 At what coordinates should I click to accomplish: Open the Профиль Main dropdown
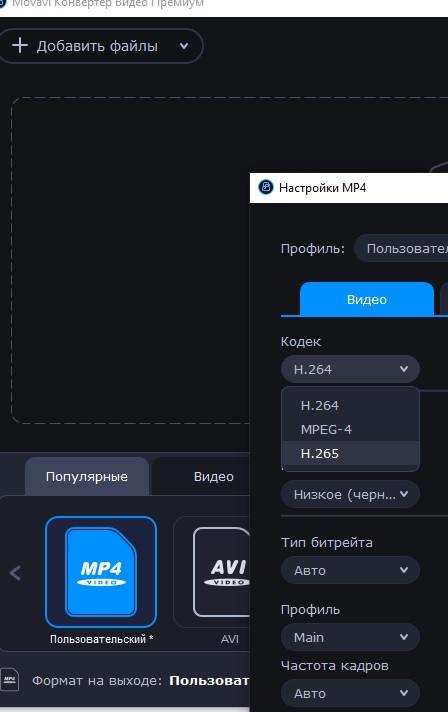pos(350,637)
